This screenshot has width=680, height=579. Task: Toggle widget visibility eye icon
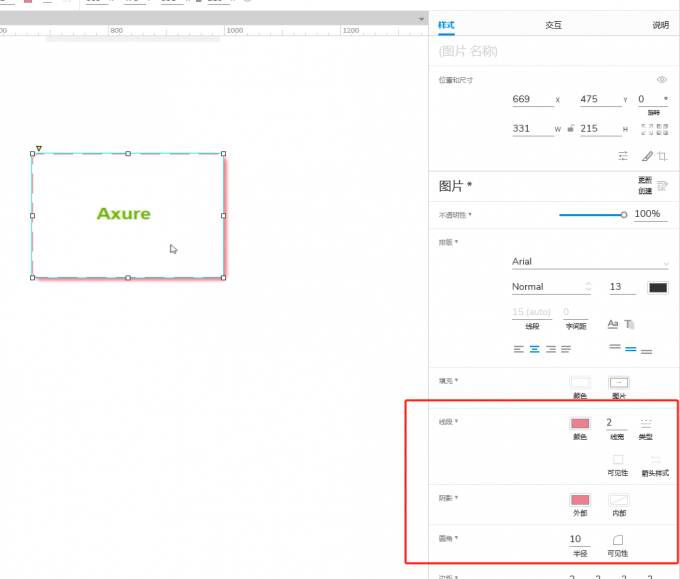(661, 80)
